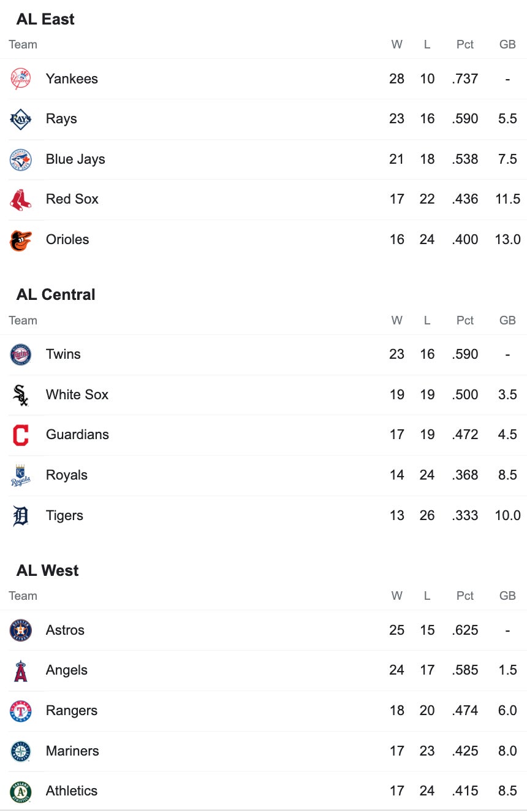Screen dimensions: 527x812
Task: Click the AL Central division heading
Action: tap(56, 295)
